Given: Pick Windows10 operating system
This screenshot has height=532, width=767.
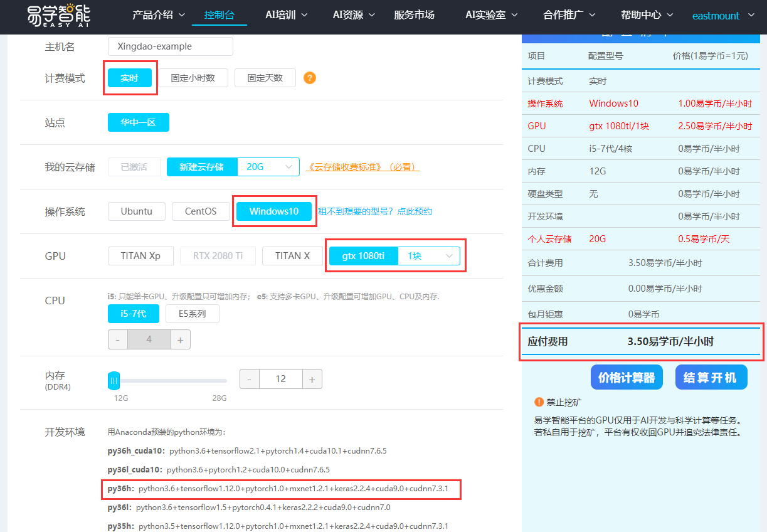Looking at the screenshot, I should click(x=274, y=211).
